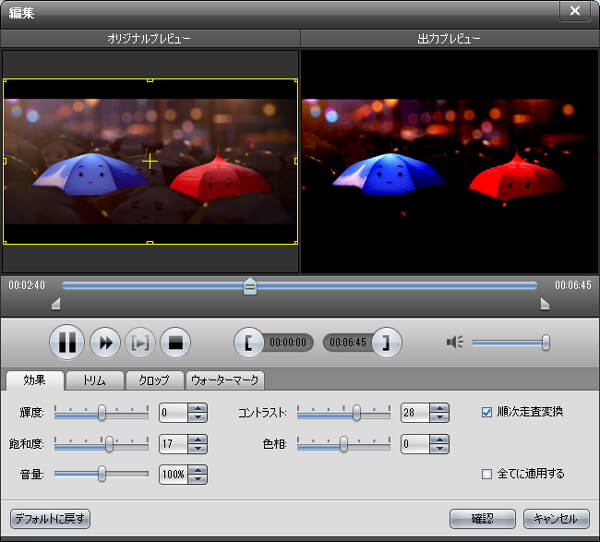This screenshot has height=542, width=600.
Task: Increase コントラスト value with up arrow
Action: pyautogui.click(x=439, y=408)
